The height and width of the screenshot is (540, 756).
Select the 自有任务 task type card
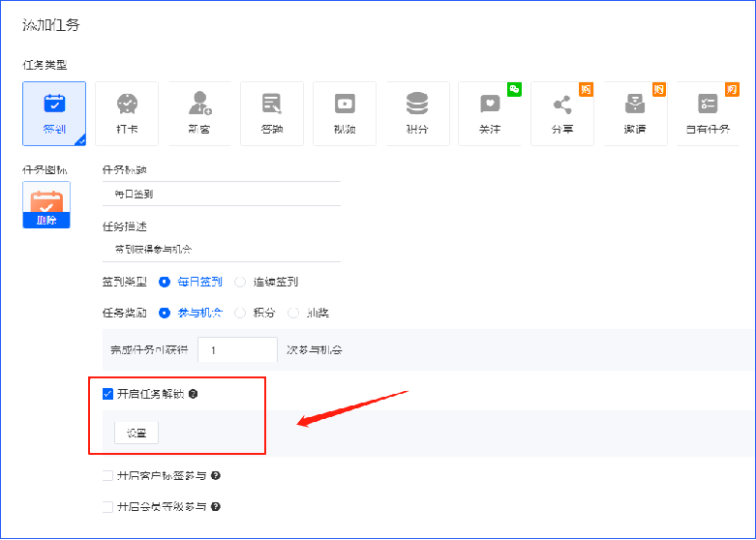pos(708,114)
